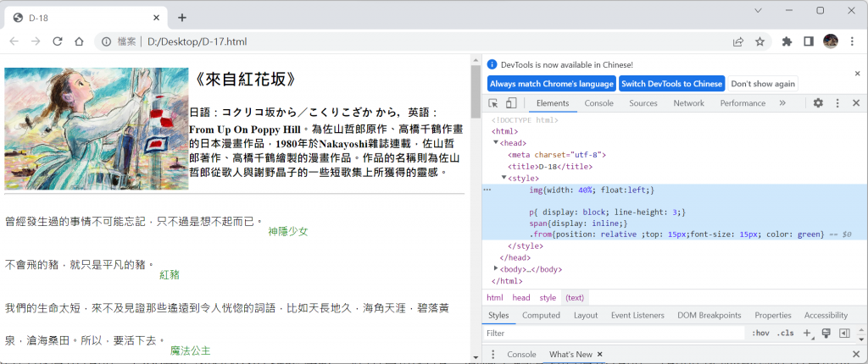This screenshot has height=364, width=868.
Task: Open the Network tab
Action: click(688, 103)
